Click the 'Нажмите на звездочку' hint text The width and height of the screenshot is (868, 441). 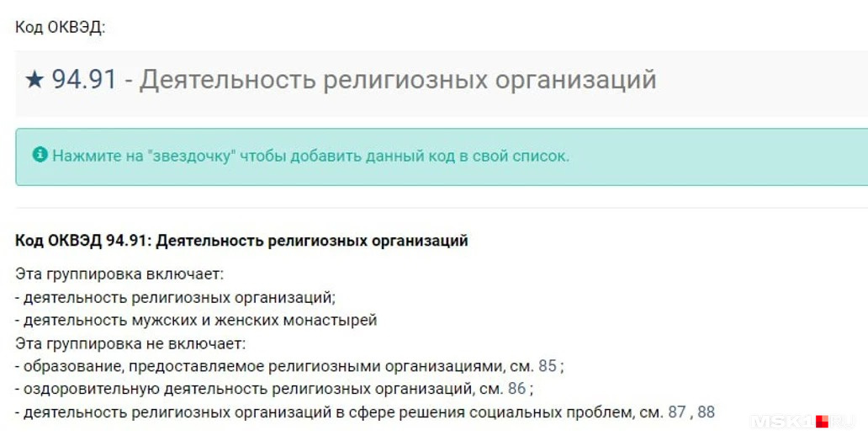[310, 157]
